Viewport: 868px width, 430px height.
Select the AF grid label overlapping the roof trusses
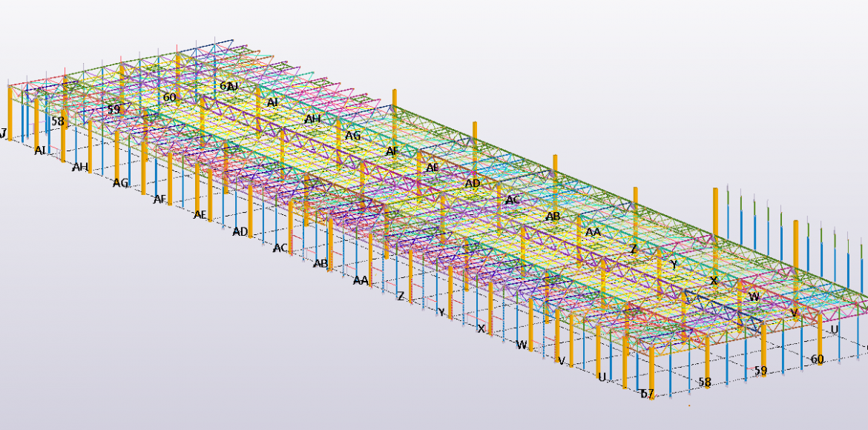[392, 151]
